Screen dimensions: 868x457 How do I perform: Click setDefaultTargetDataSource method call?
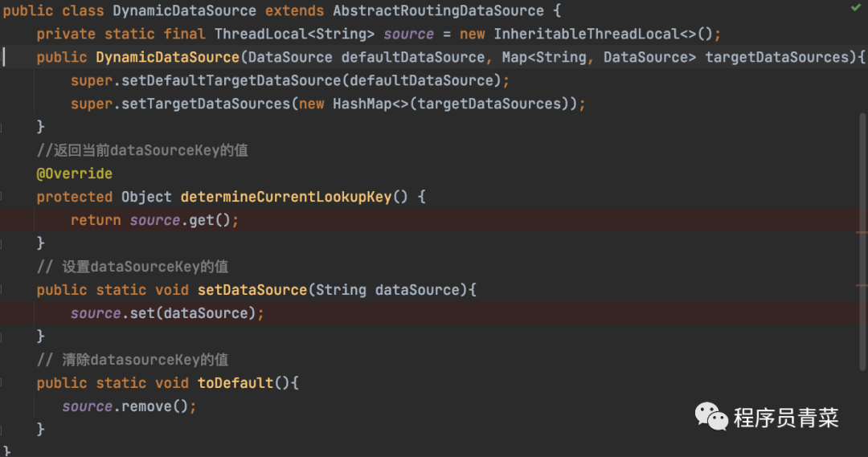[x=231, y=80]
